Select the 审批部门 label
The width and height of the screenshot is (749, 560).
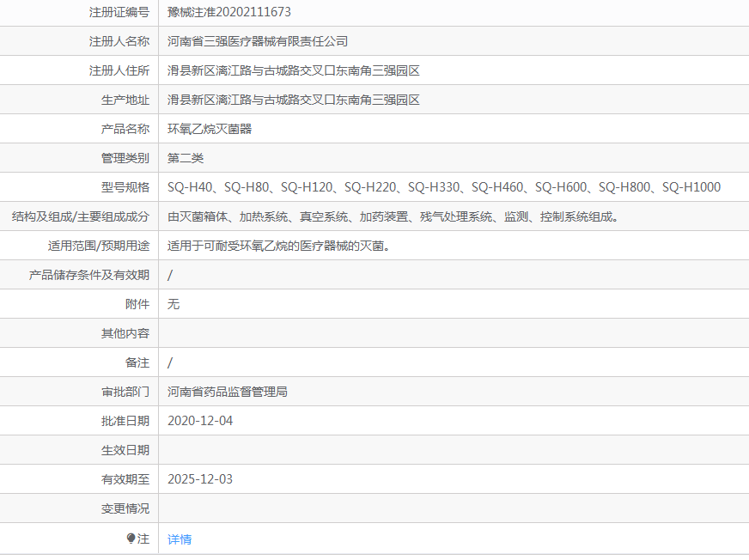(125, 392)
